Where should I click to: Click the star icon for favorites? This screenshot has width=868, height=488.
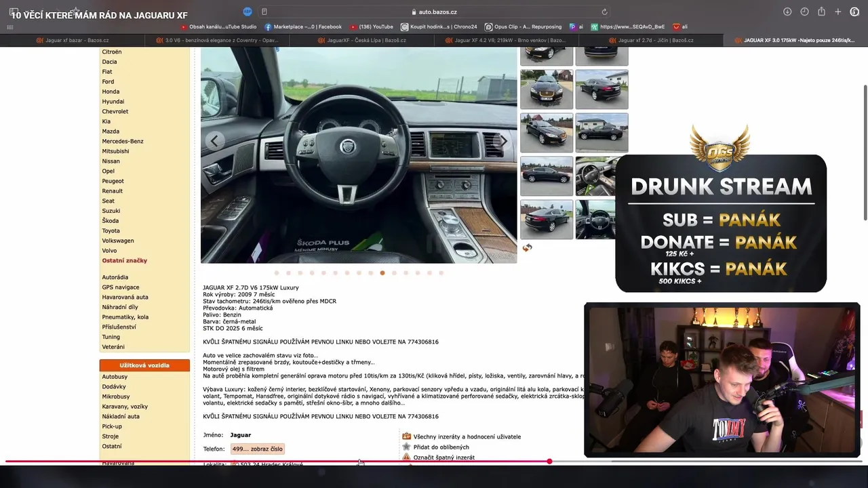(407, 447)
